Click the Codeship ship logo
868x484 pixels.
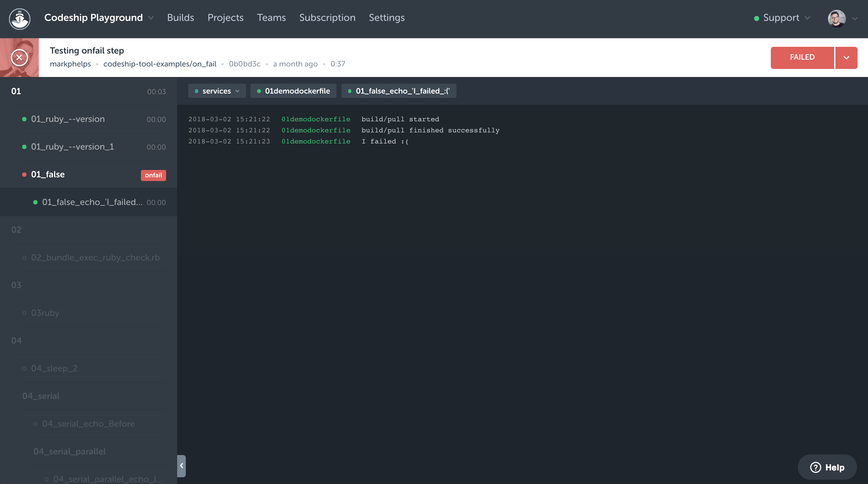click(x=20, y=18)
